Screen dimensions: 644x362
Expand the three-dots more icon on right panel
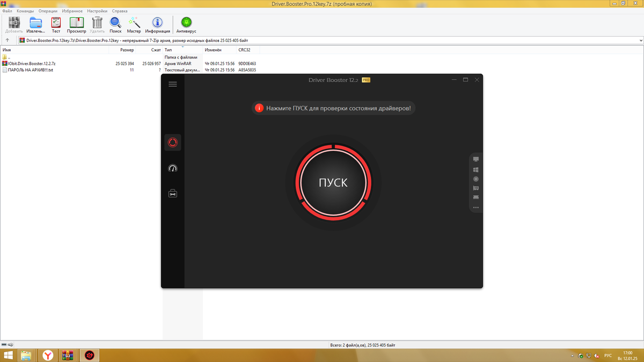click(476, 207)
